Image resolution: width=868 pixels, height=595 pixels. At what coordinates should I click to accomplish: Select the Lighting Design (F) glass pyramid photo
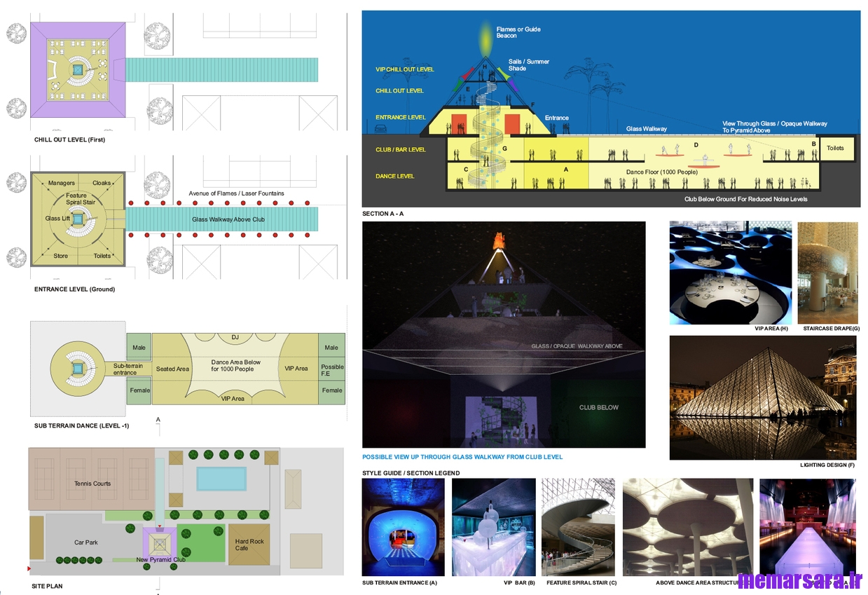tap(762, 397)
